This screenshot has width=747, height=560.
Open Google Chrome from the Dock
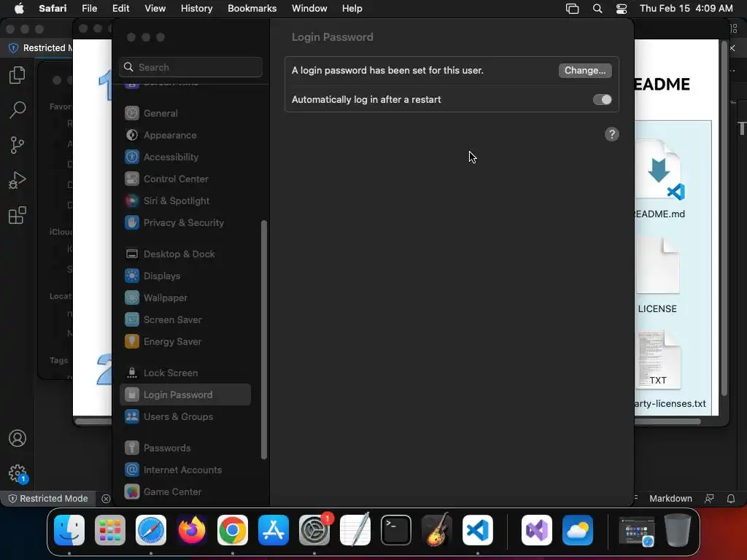pos(233,530)
